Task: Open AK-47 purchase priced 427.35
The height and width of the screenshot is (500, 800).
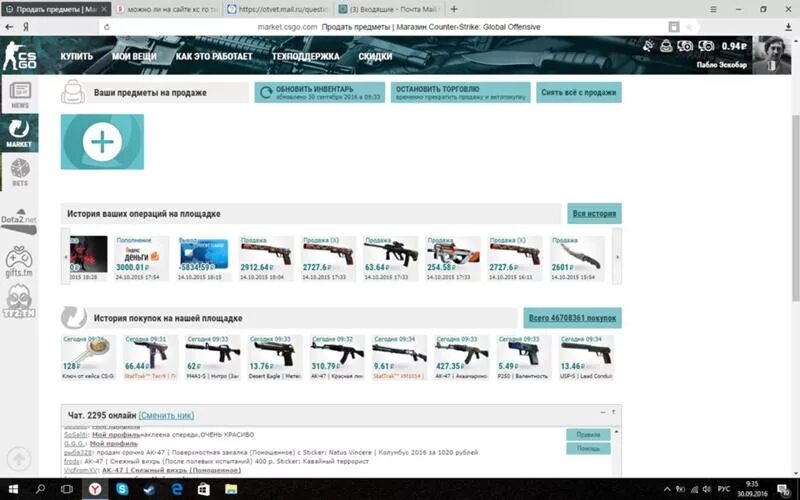Action: pyautogui.click(x=462, y=357)
